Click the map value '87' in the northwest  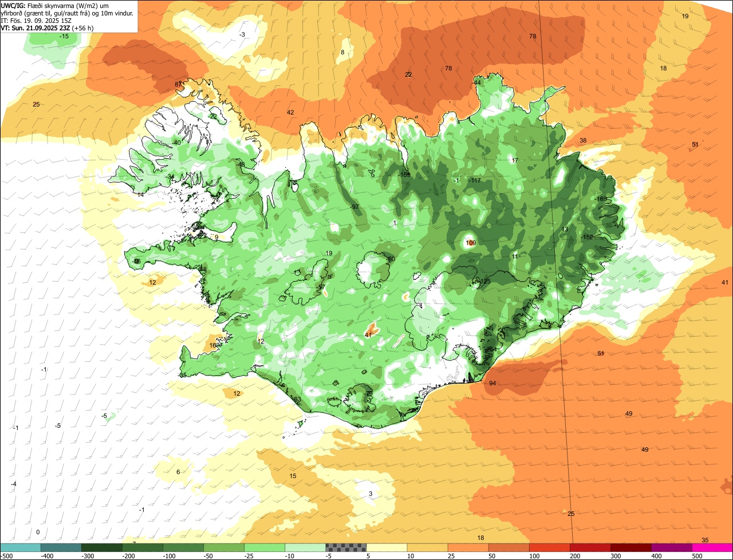[178, 84]
